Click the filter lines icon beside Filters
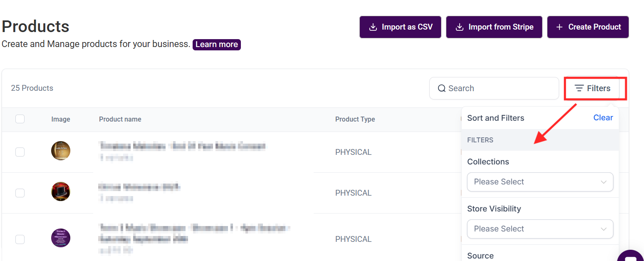This screenshot has width=644, height=261. point(579,88)
